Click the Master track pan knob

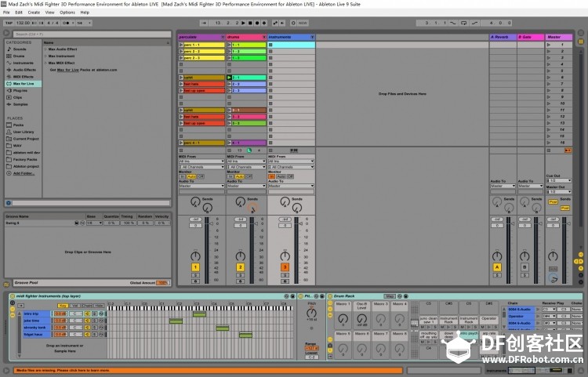[554, 256]
